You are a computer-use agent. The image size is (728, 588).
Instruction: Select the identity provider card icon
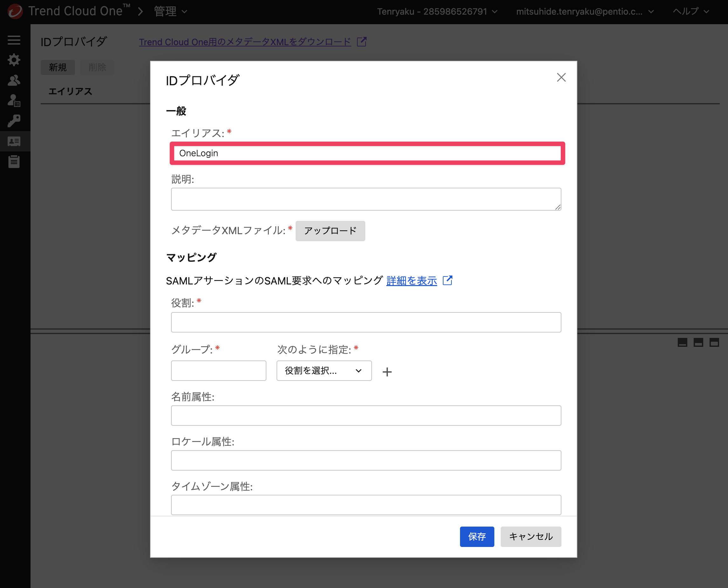pyautogui.click(x=14, y=141)
